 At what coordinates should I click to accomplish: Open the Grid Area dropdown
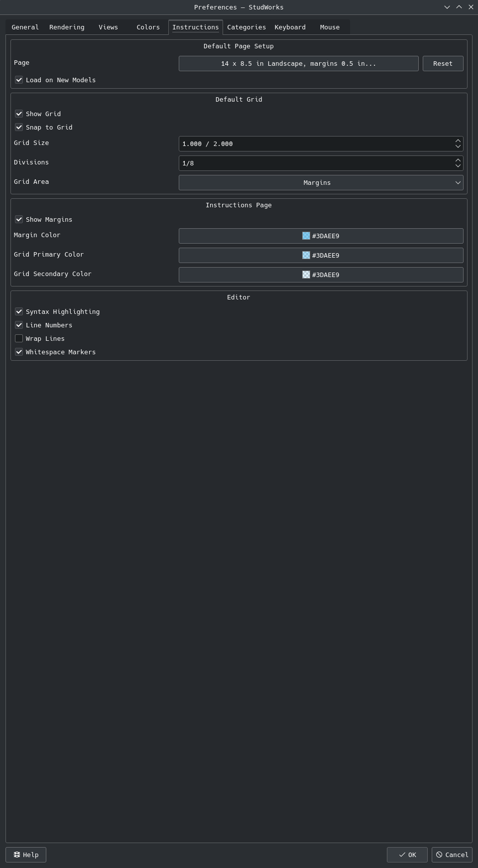[x=321, y=182]
